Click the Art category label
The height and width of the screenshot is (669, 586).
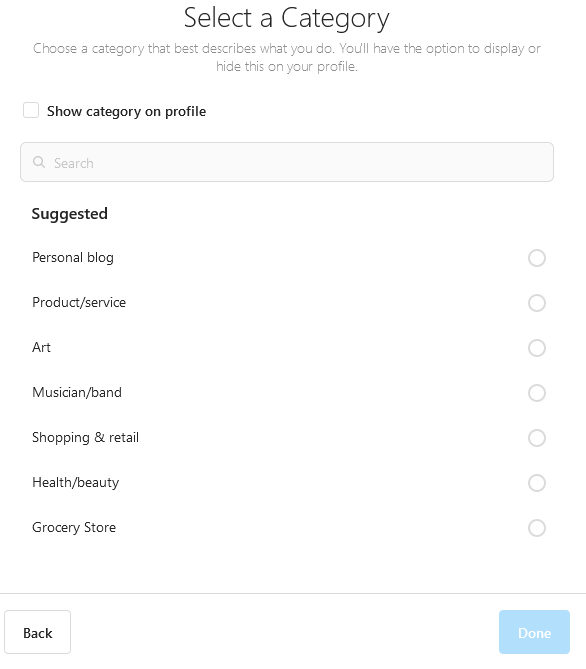tap(41, 347)
